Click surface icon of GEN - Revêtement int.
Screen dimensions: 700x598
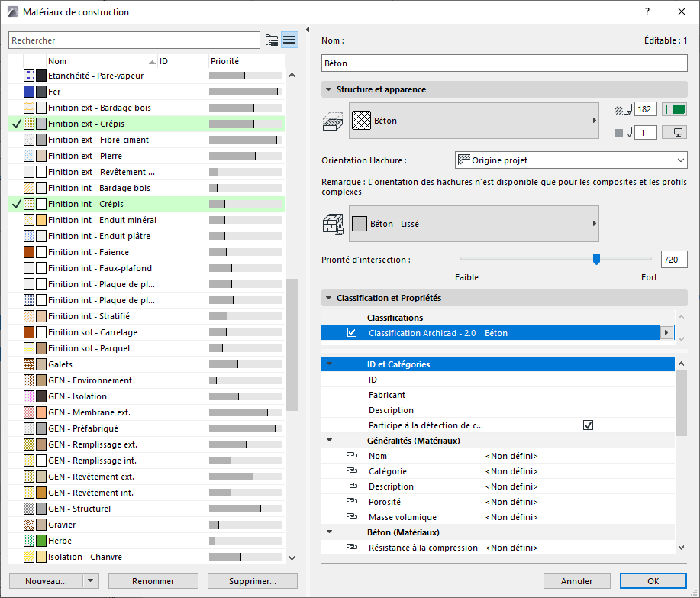coord(41,493)
